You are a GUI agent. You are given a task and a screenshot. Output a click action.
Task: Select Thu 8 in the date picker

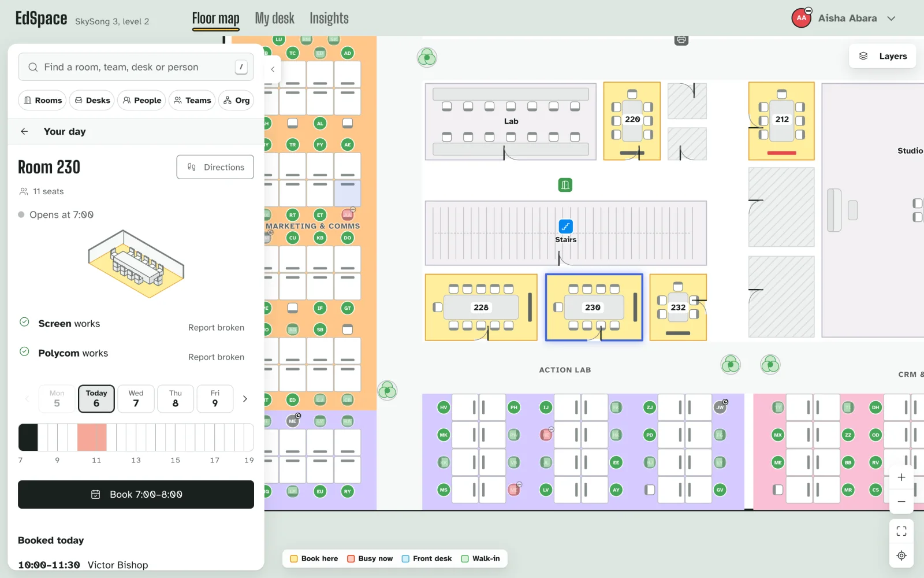176,399
